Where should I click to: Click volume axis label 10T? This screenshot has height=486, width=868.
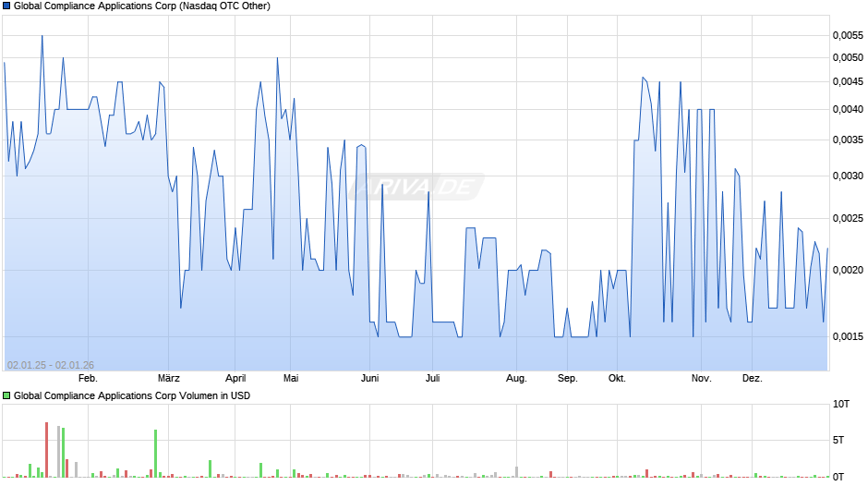click(841, 404)
